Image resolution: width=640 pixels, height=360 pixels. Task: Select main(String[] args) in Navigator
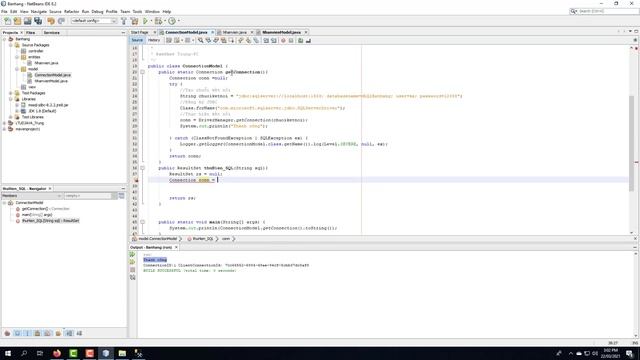click(x=37, y=215)
